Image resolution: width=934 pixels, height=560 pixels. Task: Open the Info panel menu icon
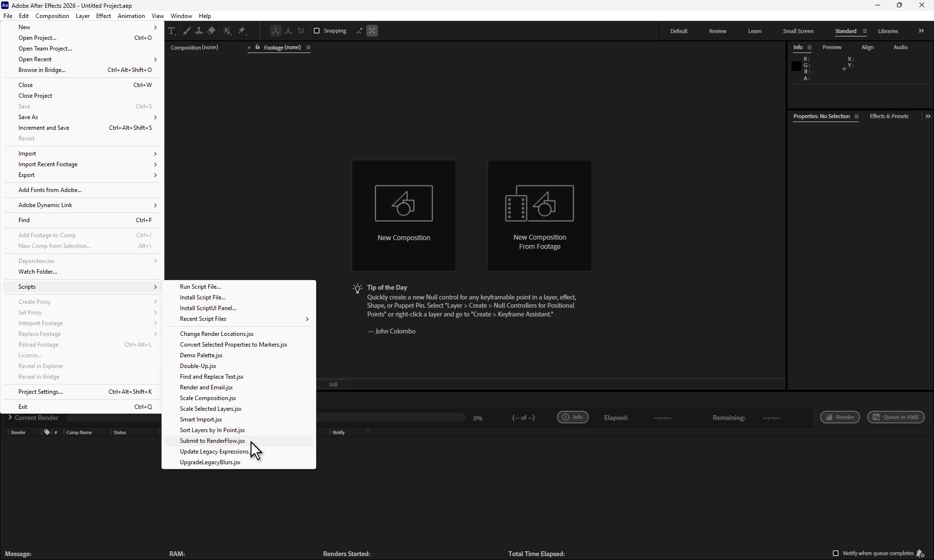click(x=809, y=48)
